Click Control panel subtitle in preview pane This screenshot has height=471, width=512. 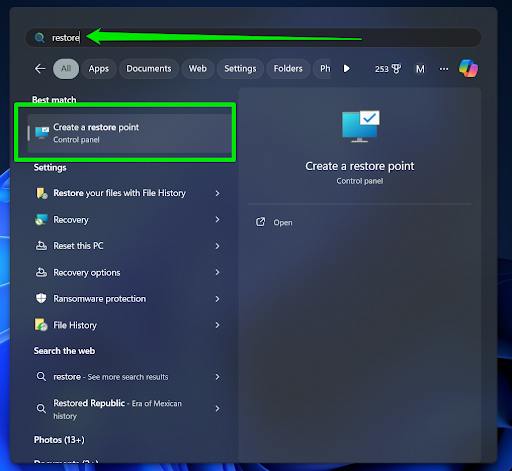tap(360, 181)
